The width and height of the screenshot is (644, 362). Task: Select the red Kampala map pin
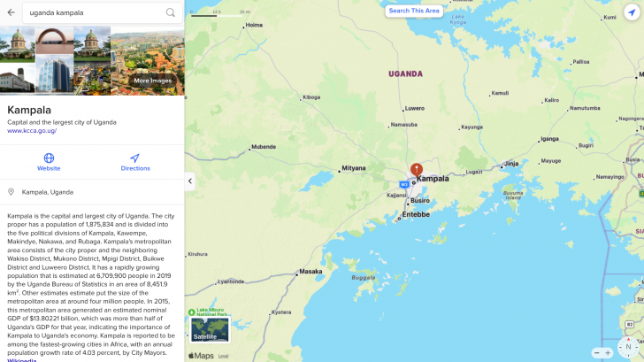click(417, 170)
